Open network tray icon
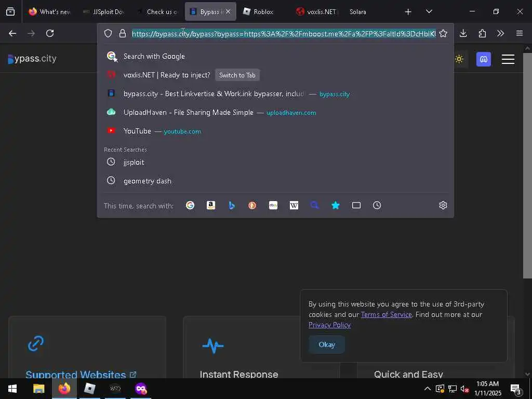The image size is (532, 399). (x=453, y=389)
